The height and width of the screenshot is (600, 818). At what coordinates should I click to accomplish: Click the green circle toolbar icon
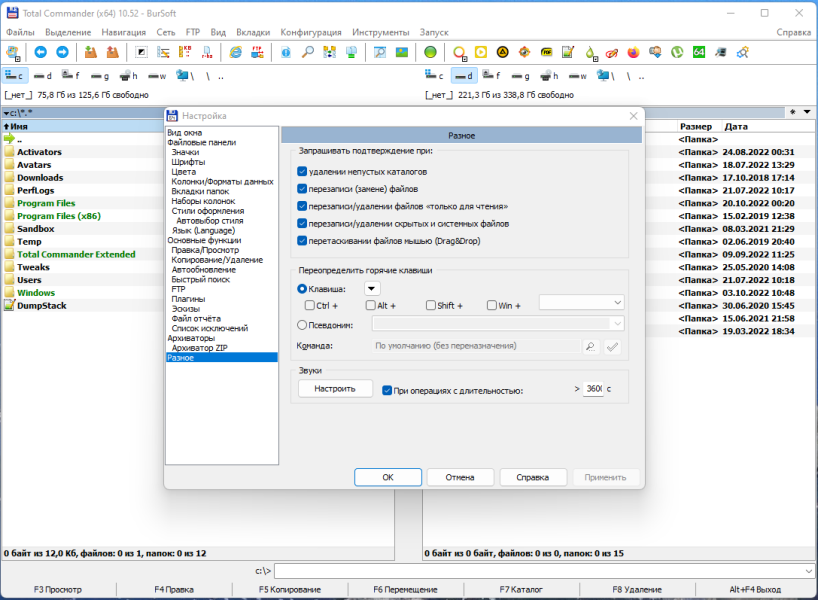(x=430, y=52)
